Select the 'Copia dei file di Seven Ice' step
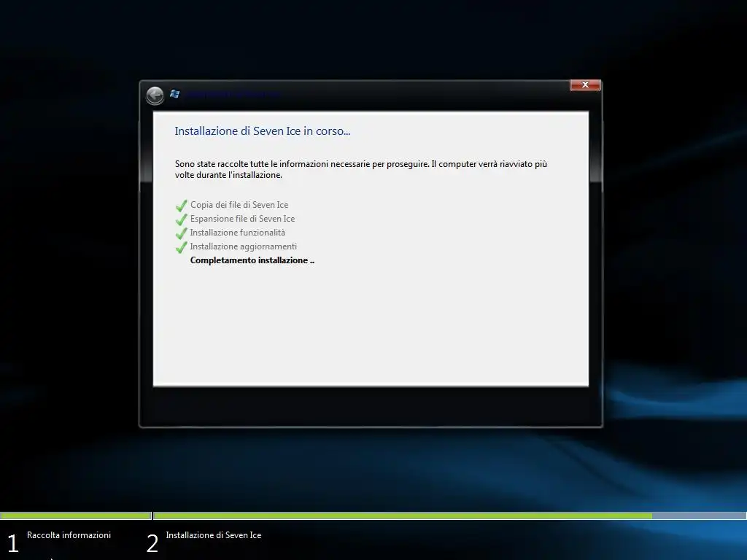Viewport: 747px width, 560px height. (239, 205)
